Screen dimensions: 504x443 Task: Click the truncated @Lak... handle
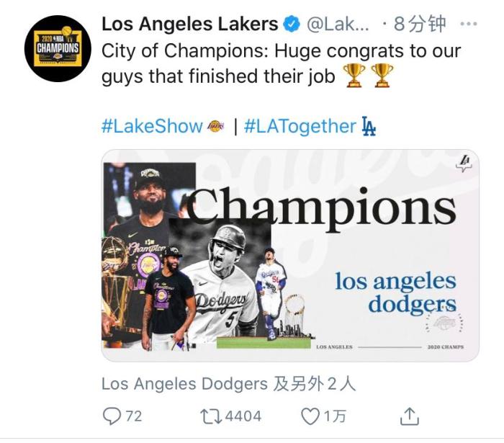coord(338,24)
